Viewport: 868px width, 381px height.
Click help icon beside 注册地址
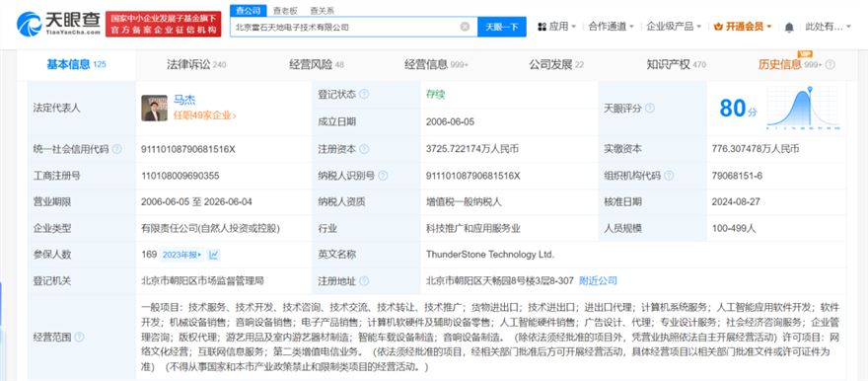pos(364,280)
